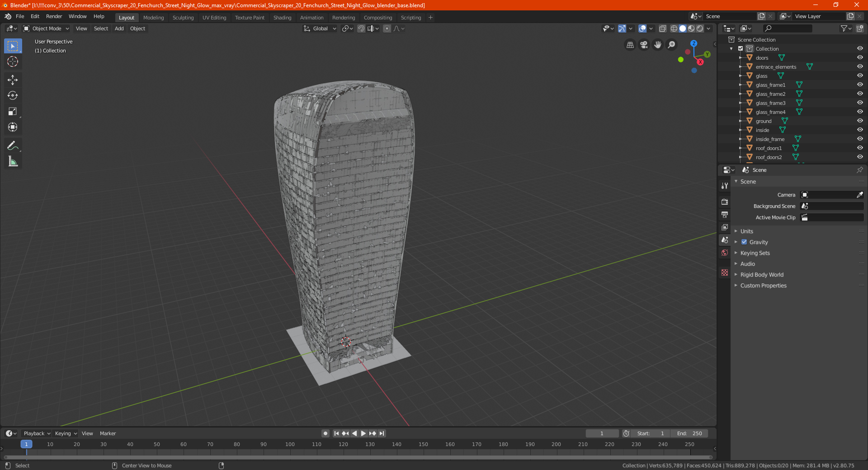The height and width of the screenshot is (470, 868).
Task: Switch to rendered viewport shading
Action: tap(700, 28)
